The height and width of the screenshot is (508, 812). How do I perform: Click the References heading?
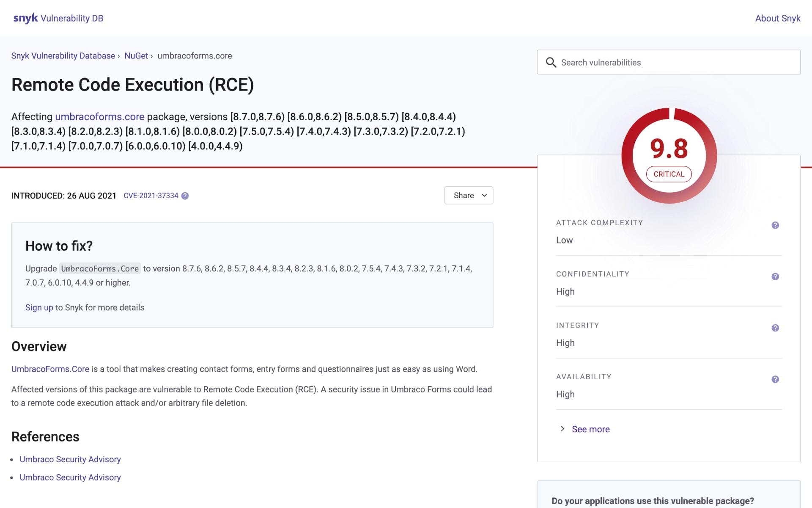pyautogui.click(x=45, y=436)
